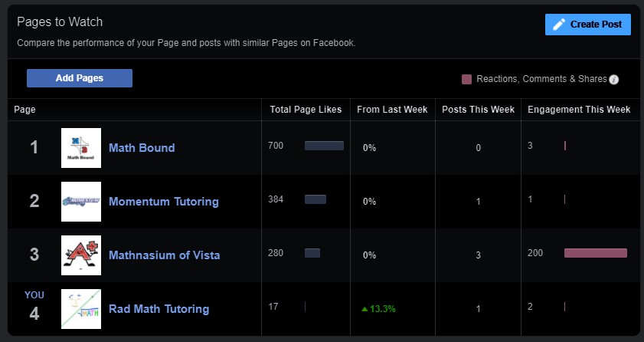This screenshot has height=342, width=644.
Task: Click Mathnasium of Vista's posts count 3
Action: [x=478, y=255]
